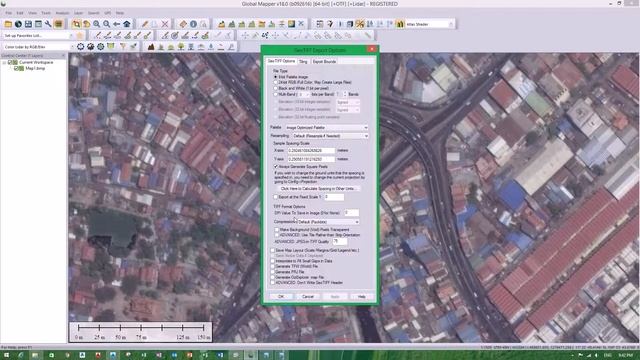640x360 pixels.
Task: Click the first line-drawing digitizer icon in second toolbar
Action: [98, 36]
